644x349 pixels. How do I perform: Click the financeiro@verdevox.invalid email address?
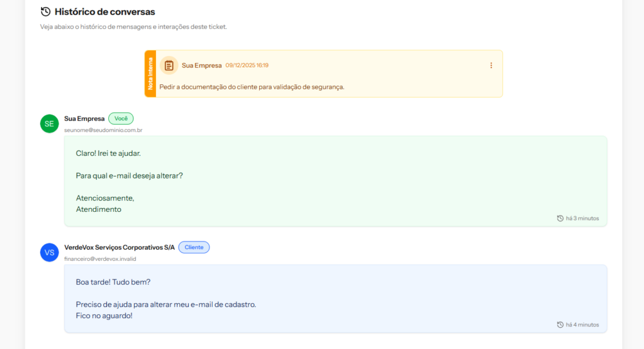point(100,258)
